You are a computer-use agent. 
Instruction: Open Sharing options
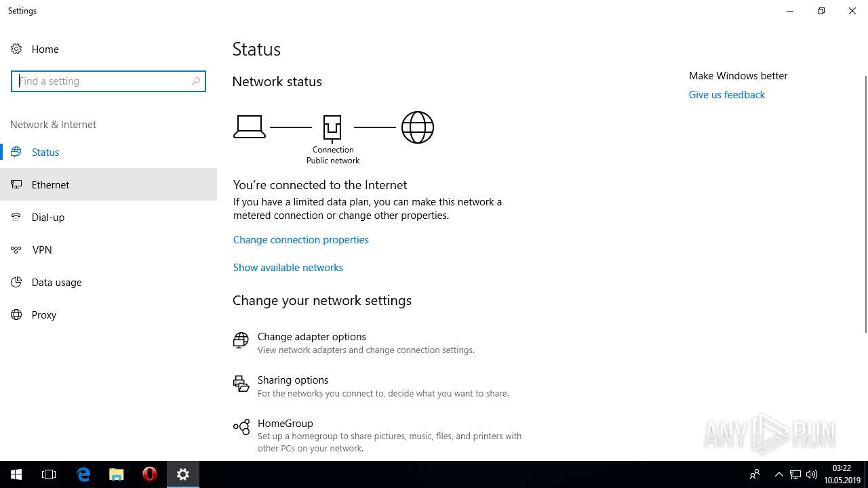[x=371, y=386]
